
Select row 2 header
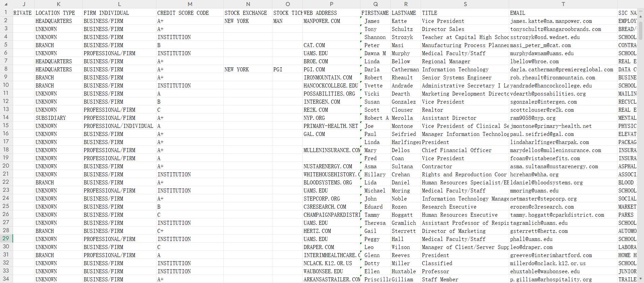tap(6, 21)
